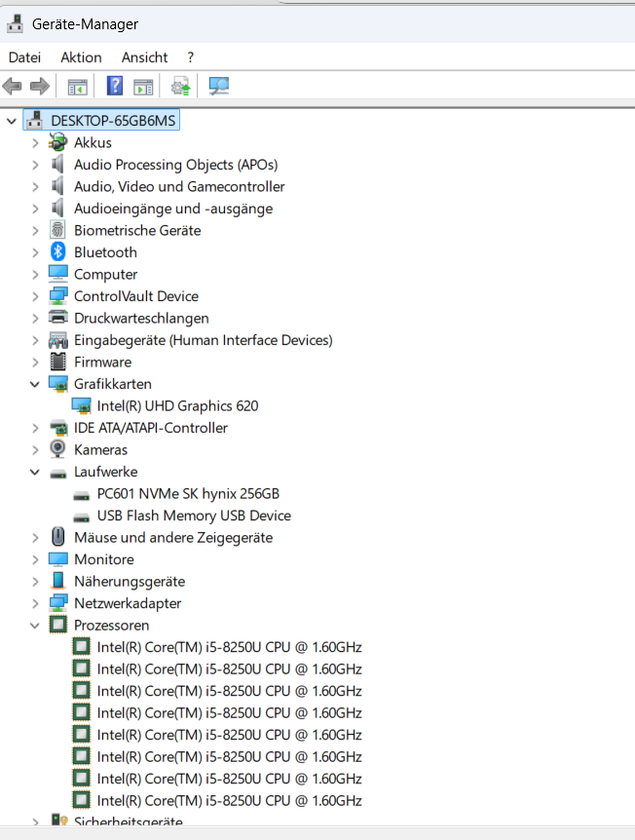This screenshot has height=840, width=635.
Task: Expand the Bluetooth category
Action: (35, 252)
